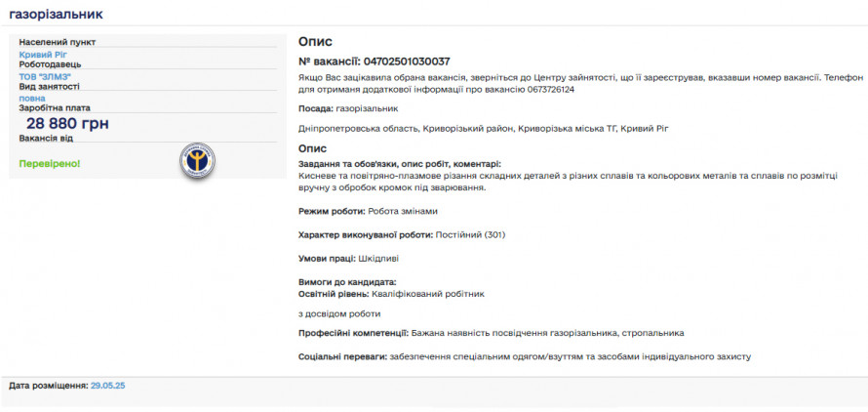Viewport: 868px width, 412px height.
Task: Click Освітній рівень: Кваліфікований робітник text
Action: [391, 293]
